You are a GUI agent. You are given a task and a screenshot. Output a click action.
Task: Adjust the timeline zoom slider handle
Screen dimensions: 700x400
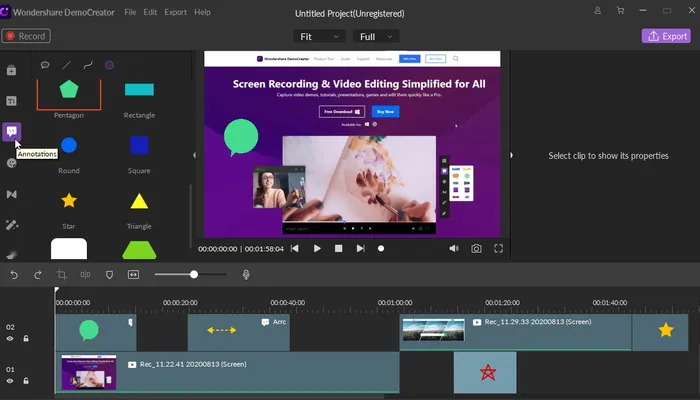point(194,274)
